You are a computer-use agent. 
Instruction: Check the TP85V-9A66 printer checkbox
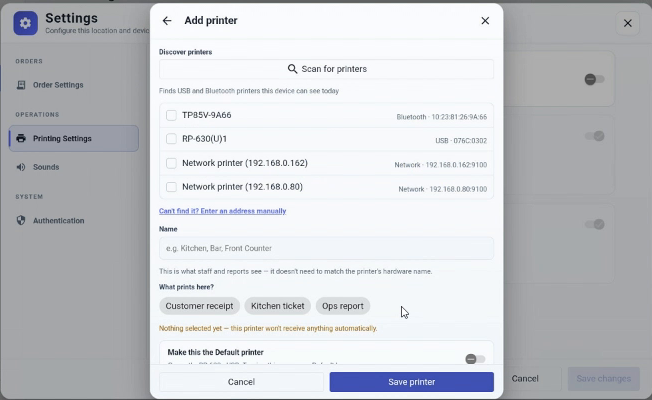(x=171, y=115)
